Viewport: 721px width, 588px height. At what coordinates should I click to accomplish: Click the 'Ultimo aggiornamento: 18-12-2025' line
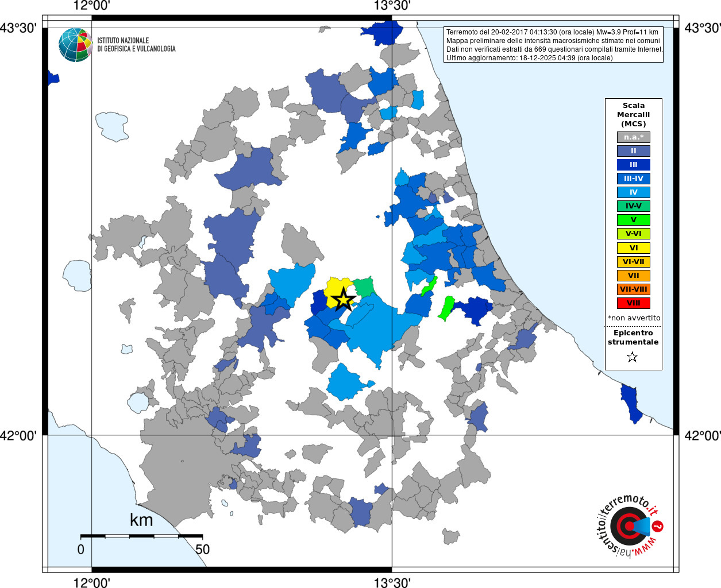click(x=530, y=58)
